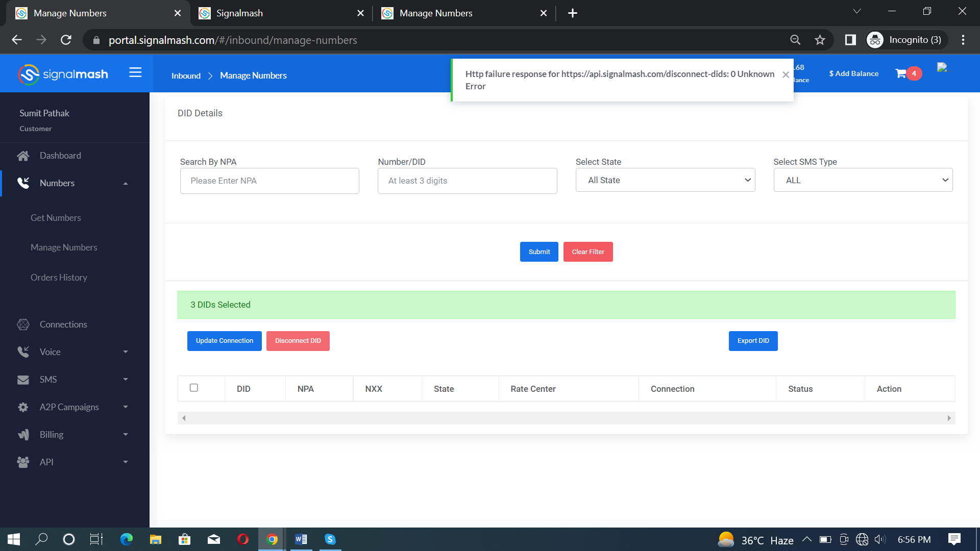Dismiss the Http failure error notification
The width and height of the screenshot is (980, 551).
tap(786, 74)
